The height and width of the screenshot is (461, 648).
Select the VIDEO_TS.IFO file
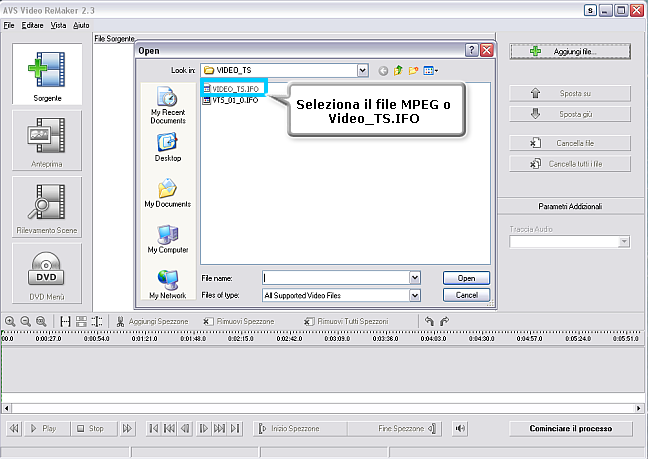pos(231,89)
